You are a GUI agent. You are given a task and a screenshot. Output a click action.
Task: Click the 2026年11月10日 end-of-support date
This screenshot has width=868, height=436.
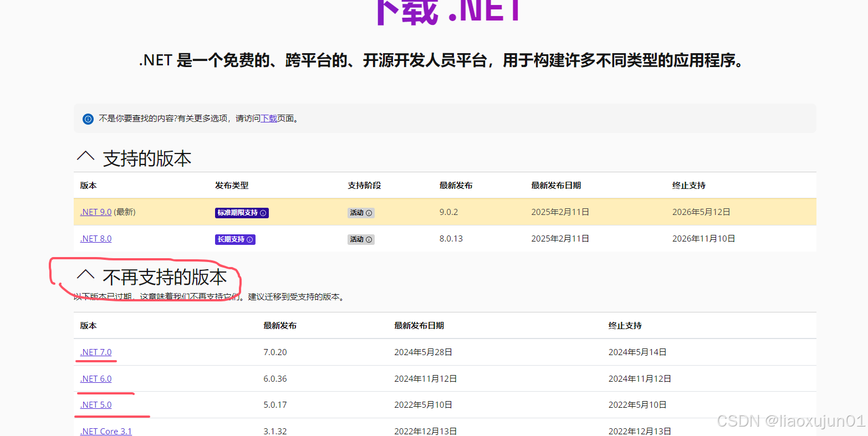click(703, 239)
